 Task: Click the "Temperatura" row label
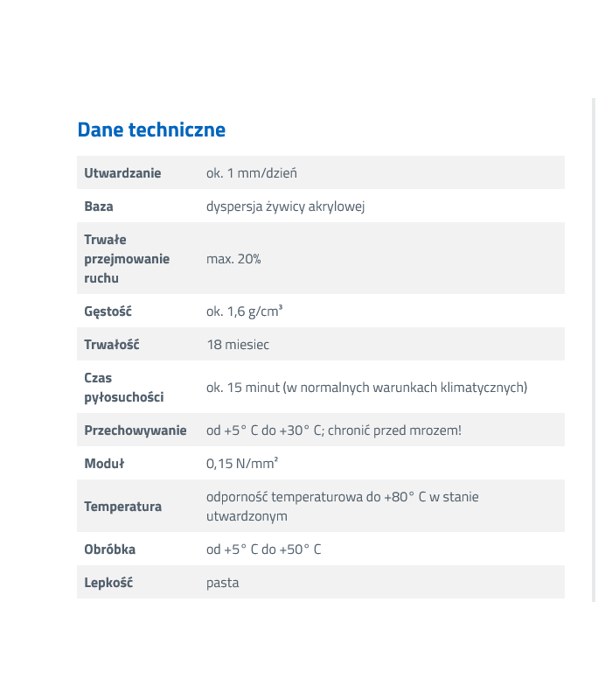[x=123, y=507]
